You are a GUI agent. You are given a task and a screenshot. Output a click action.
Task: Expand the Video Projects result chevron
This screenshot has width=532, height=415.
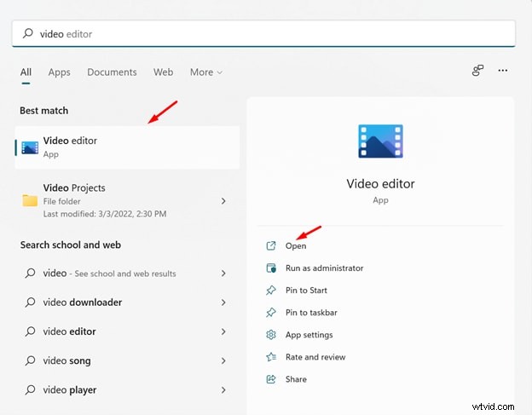(223, 201)
